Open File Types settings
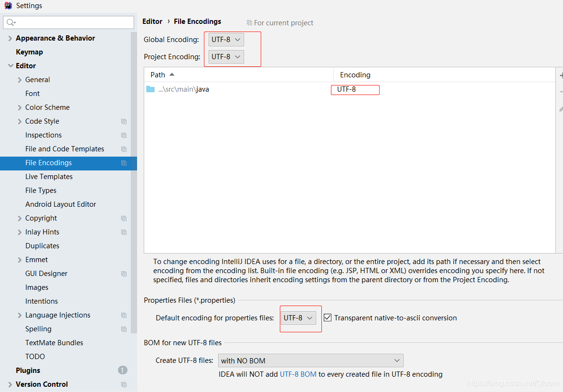The height and width of the screenshot is (392, 563). pyautogui.click(x=41, y=191)
